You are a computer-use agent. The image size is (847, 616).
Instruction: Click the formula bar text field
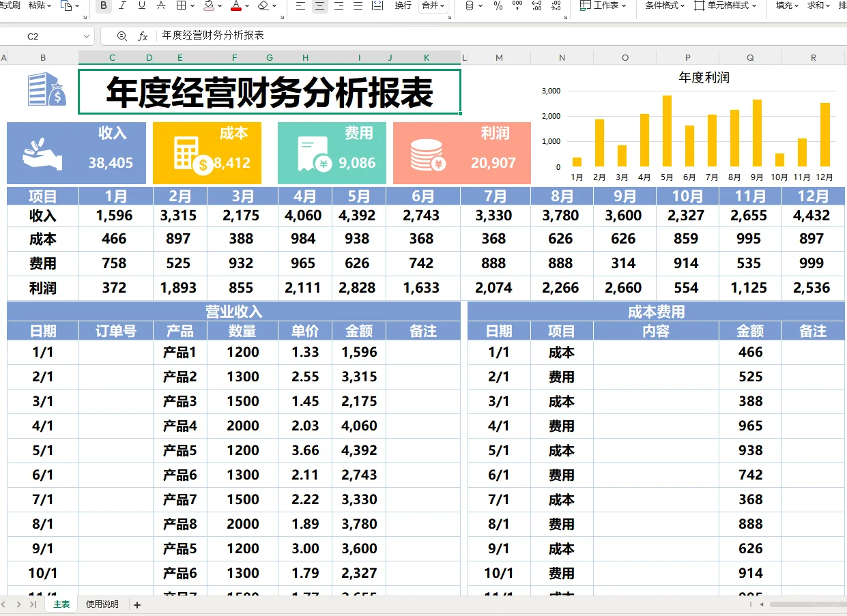(500, 35)
